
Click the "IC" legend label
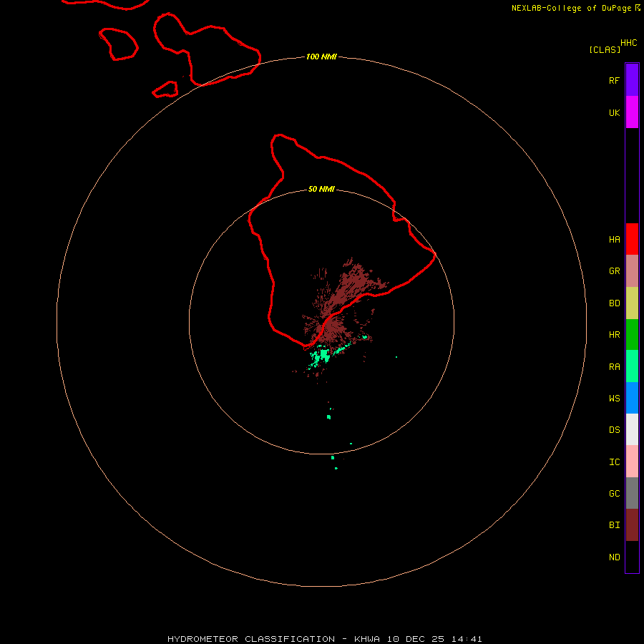[614, 462]
